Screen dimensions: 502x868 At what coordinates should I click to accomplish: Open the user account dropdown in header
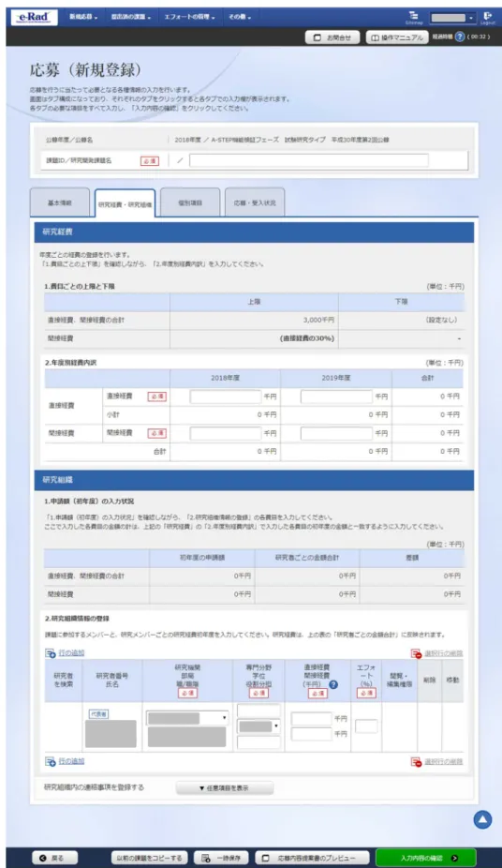point(452,18)
